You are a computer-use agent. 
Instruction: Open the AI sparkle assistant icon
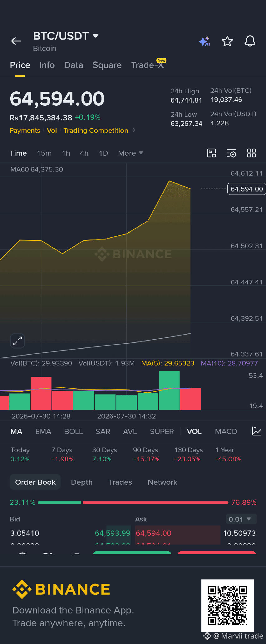click(204, 41)
